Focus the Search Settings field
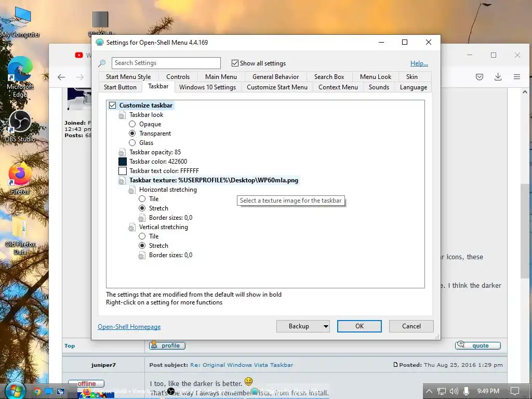 point(166,63)
